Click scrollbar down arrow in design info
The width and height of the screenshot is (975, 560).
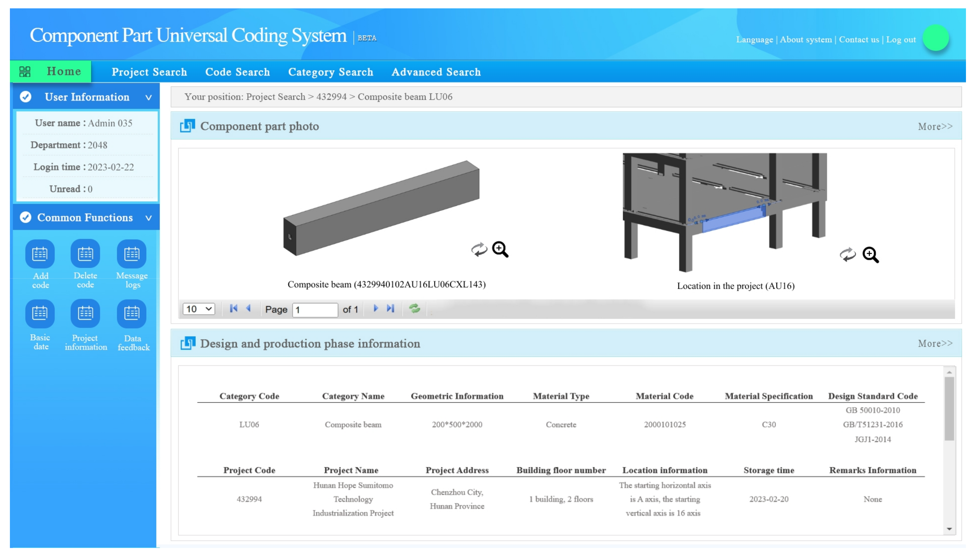949,529
